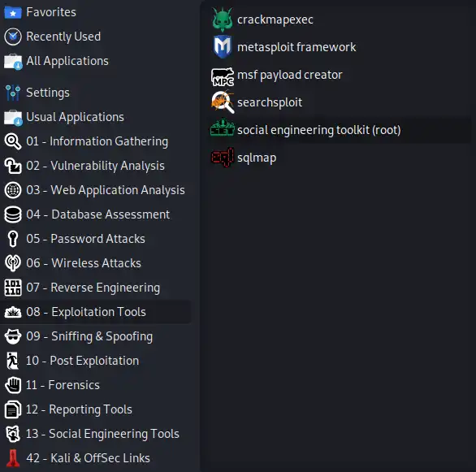Click the Reverse Engineering binary icon
Viewport: 476px width, 472px height.
click(x=13, y=288)
